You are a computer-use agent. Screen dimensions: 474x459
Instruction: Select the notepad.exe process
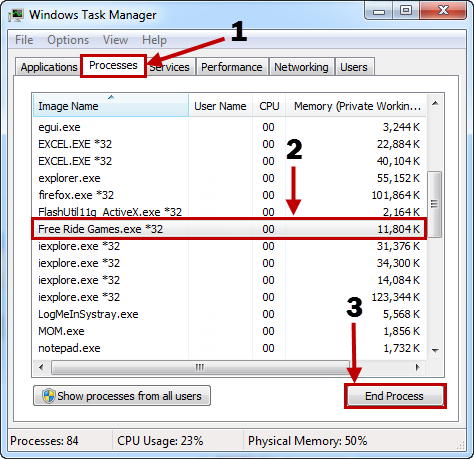[x=229, y=348]
